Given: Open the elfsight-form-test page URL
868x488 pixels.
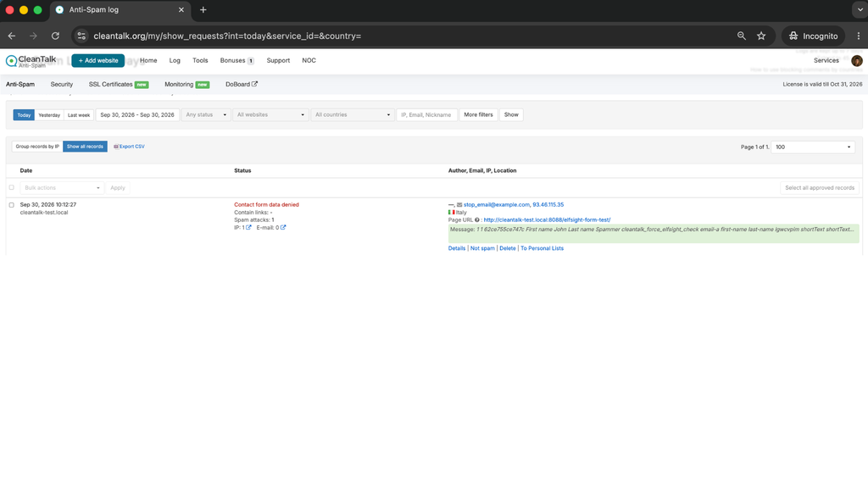Looking at the screenshot, I should pos(547,220).
